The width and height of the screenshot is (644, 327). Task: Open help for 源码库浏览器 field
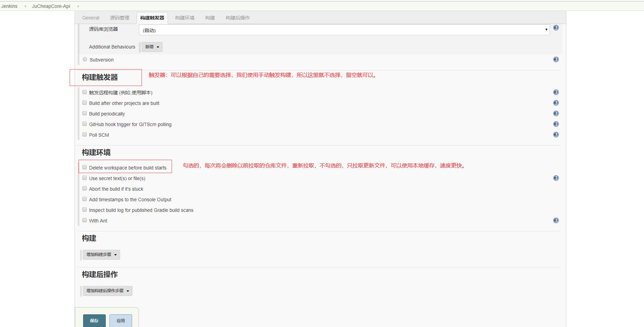point(556,28)
